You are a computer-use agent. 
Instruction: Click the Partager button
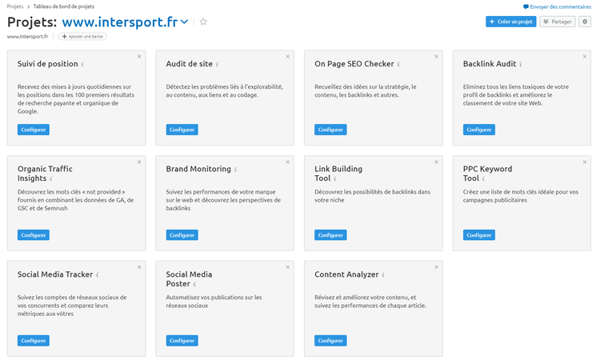(558, 22)
